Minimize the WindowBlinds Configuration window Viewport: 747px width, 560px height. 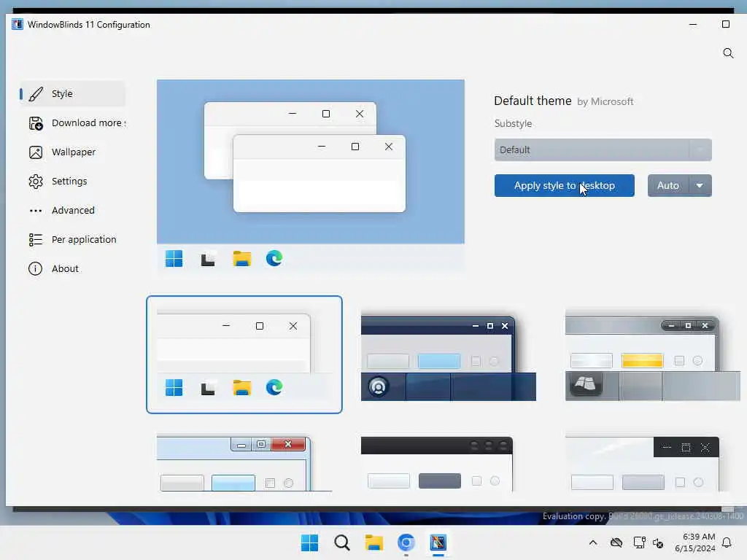click(693, 24)
